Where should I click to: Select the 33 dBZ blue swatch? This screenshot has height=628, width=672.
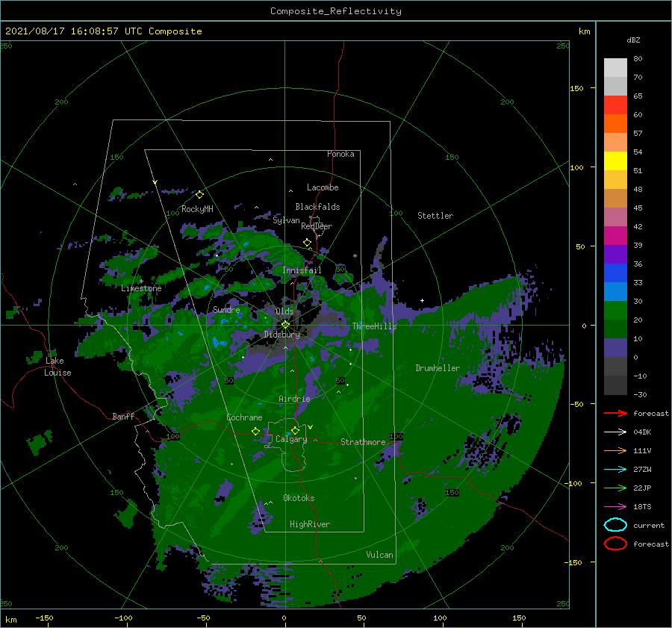(615, 273)
